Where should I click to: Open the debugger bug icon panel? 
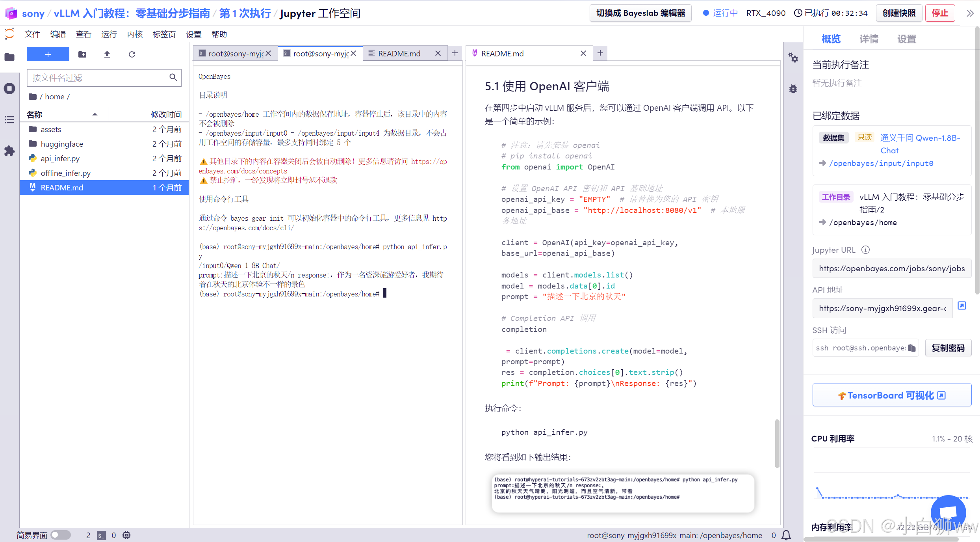tap(793, 89)
